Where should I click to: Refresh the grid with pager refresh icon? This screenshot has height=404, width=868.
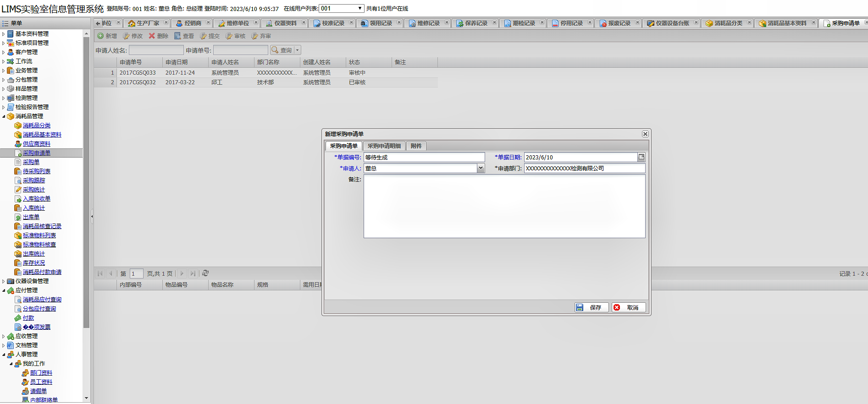click(205, 273)
